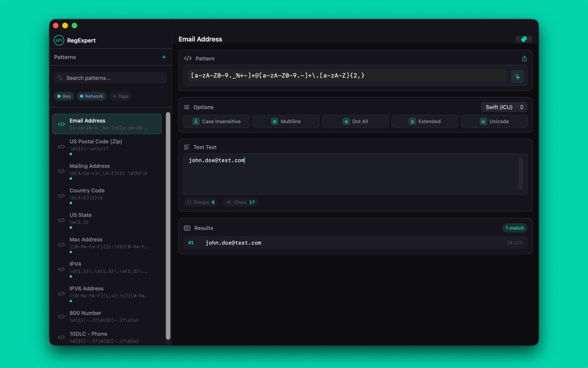Click the Test Text lines icon
The image size is (588, 368).
tap(187, 147)
